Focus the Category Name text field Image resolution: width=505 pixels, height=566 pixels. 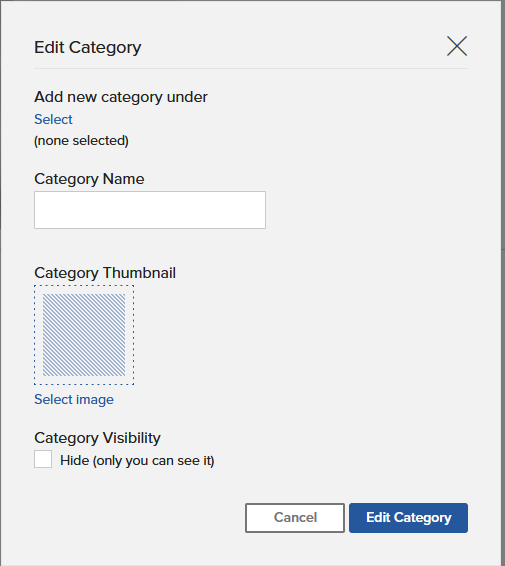[x=150, y=210]
